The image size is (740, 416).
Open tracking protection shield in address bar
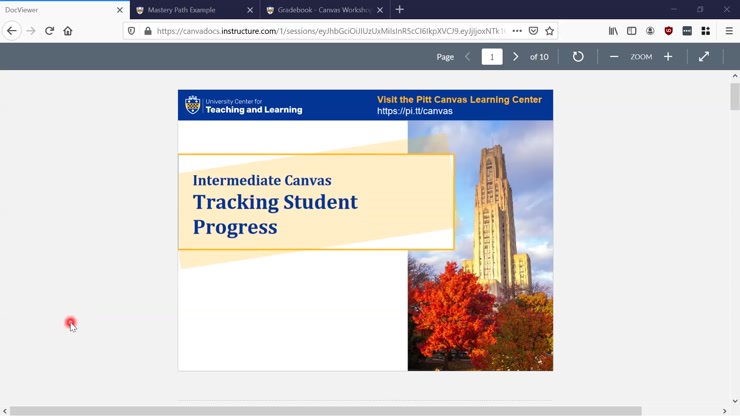(x=132, y=31)
